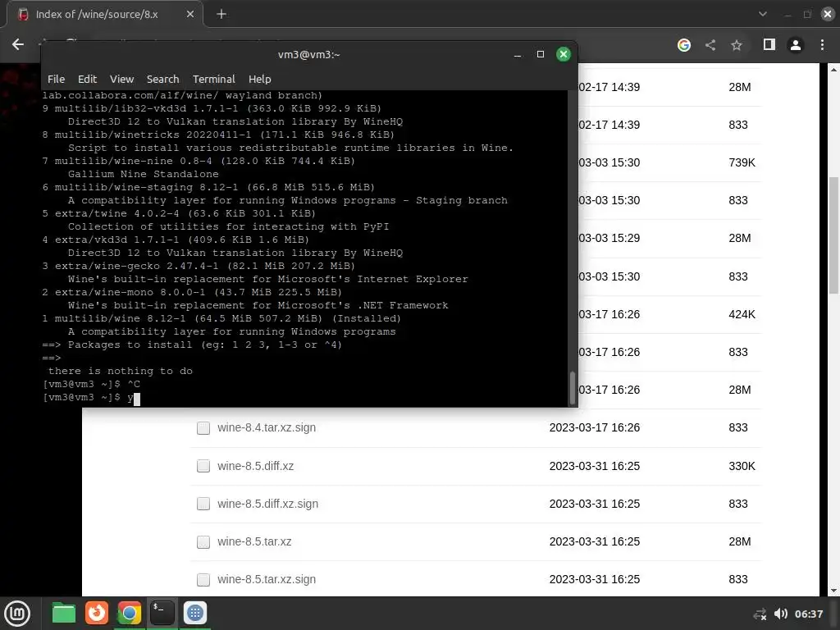Screen dimensions: 840x630
Task: Open the app grid icon in taskbar
Action: (x=195, y=613)
